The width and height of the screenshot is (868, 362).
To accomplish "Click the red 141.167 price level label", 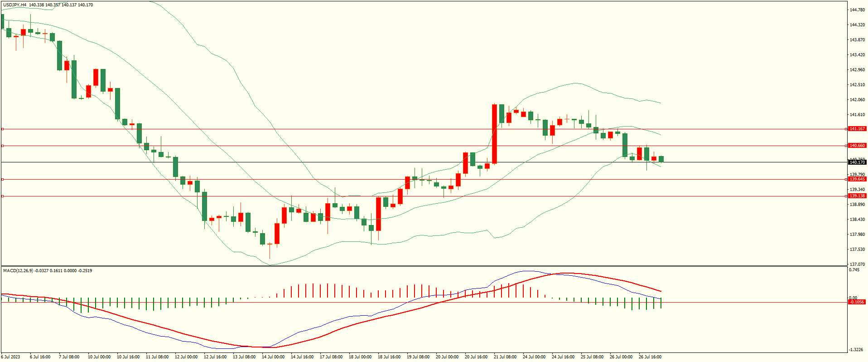I will click(x=857, y=129).
